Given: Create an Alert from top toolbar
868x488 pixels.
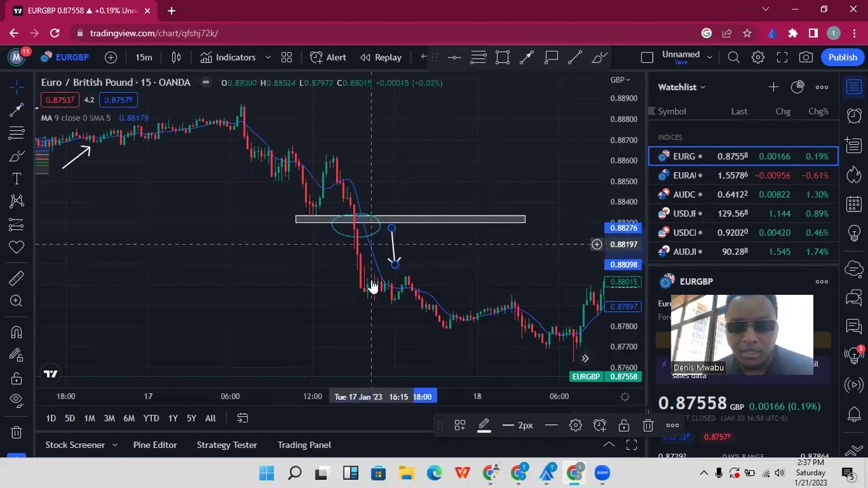Looking at the screenshot, I should (x=328, y=58).
